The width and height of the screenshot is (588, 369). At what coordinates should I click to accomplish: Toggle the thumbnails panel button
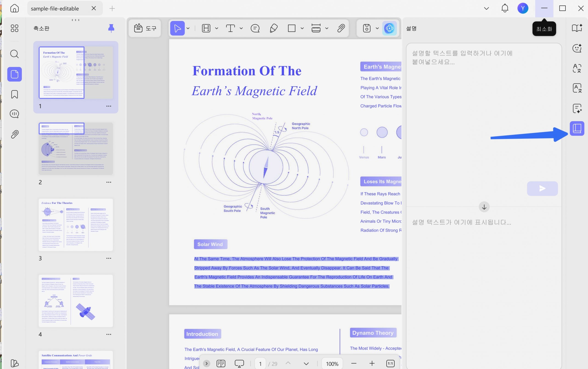14,74
